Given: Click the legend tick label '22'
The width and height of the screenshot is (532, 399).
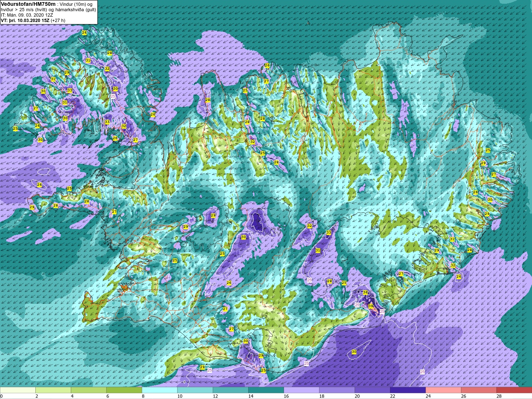Looking at the screenshot, I should click(392, 396).
